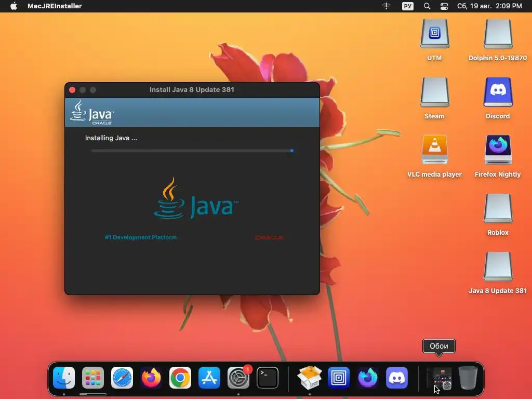Open the MacJREInstaller app menu

[x=55, y=6]
